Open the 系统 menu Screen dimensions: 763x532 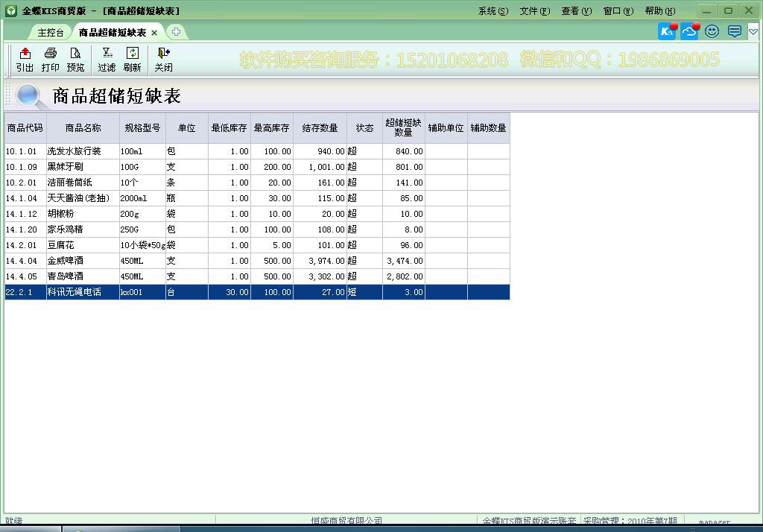tap(492, 10)
